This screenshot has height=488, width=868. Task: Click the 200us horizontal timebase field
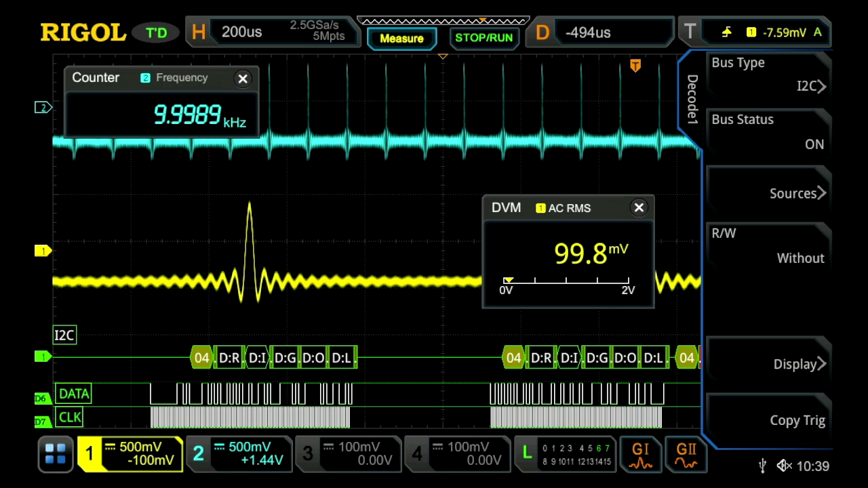pos(241,32)
